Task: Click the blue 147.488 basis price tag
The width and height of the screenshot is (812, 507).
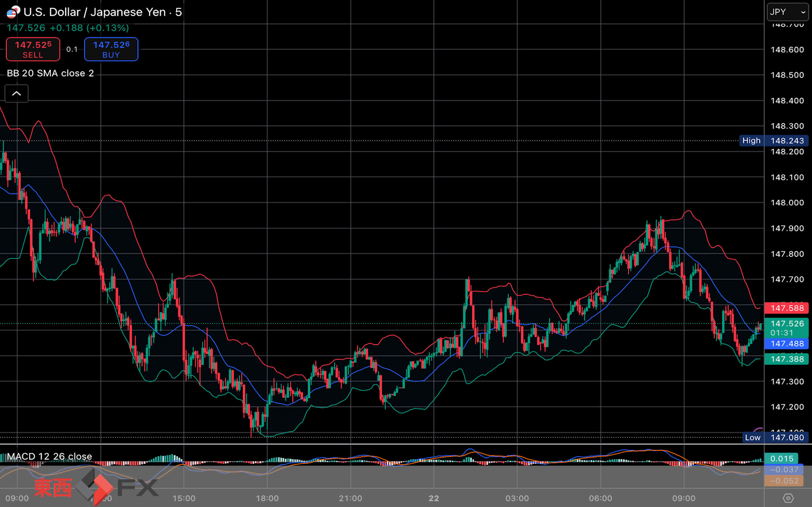Action: point(787,344)
